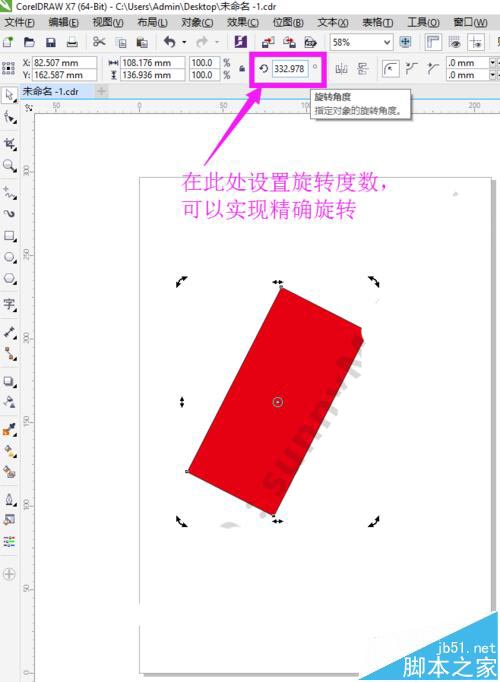The height and width of the screenshot is (682, 500).
Task: Open the 视图(V) menu
Action: (x=108, y=22)
